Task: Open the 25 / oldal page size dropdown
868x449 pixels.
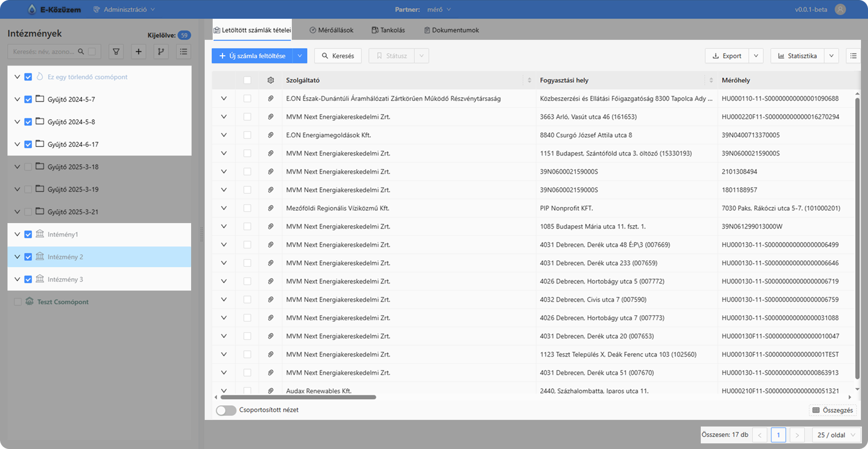Action: point(836,435)
